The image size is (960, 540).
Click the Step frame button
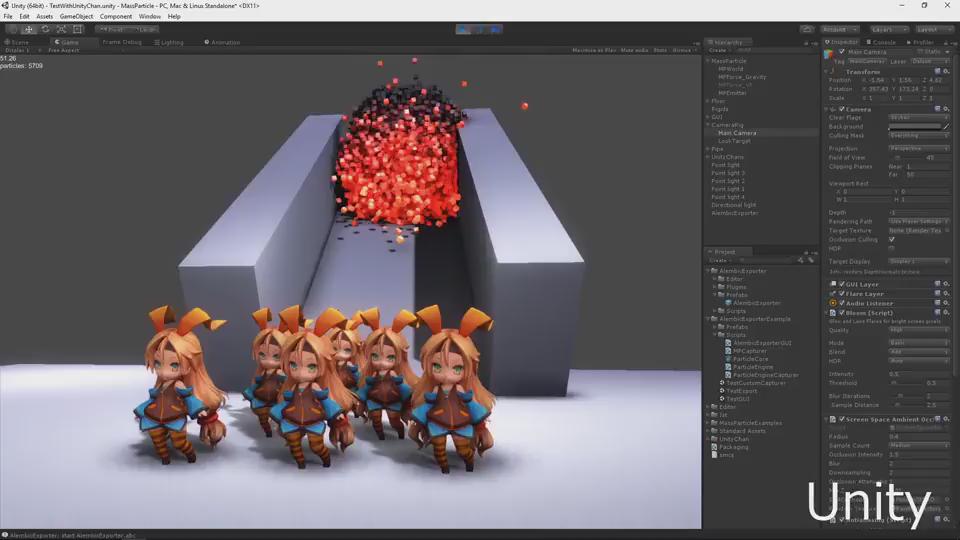coord(495,29)
